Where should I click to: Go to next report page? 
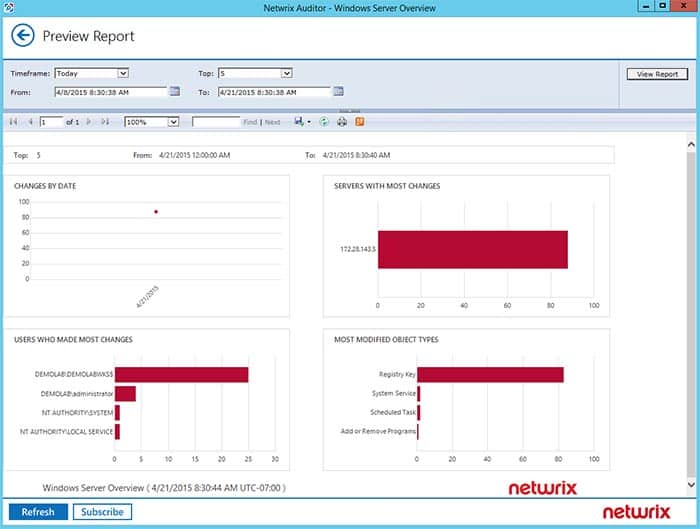(x=88, y=122)
